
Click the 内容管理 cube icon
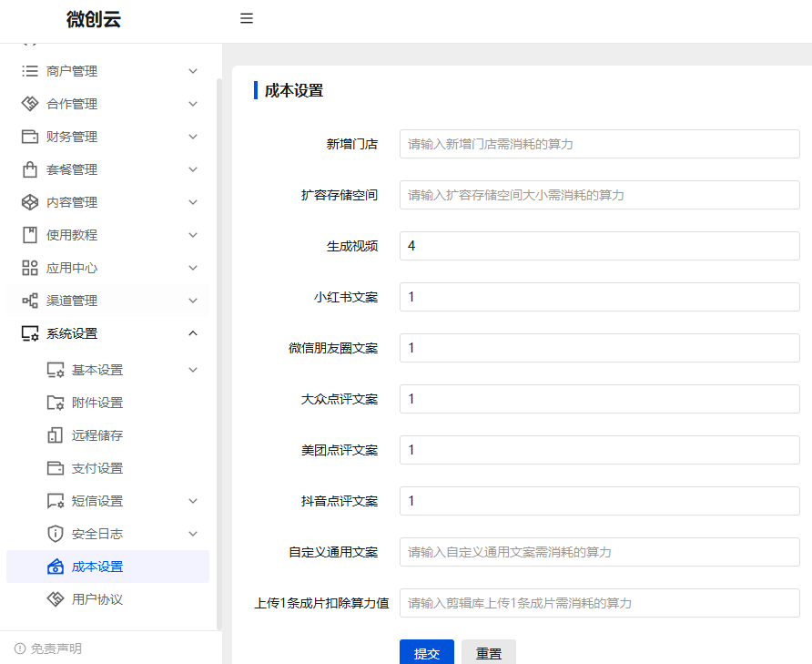click(30, 202)
